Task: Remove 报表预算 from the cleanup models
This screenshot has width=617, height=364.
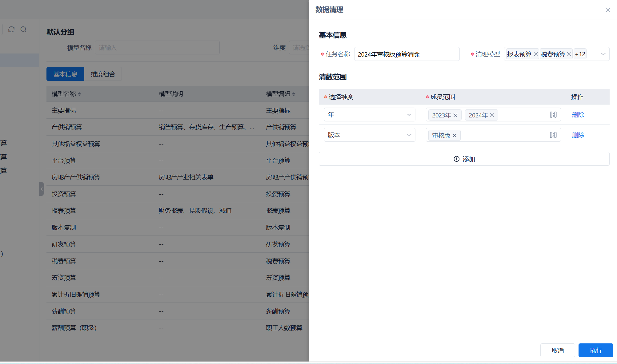Action: (535, 54)
